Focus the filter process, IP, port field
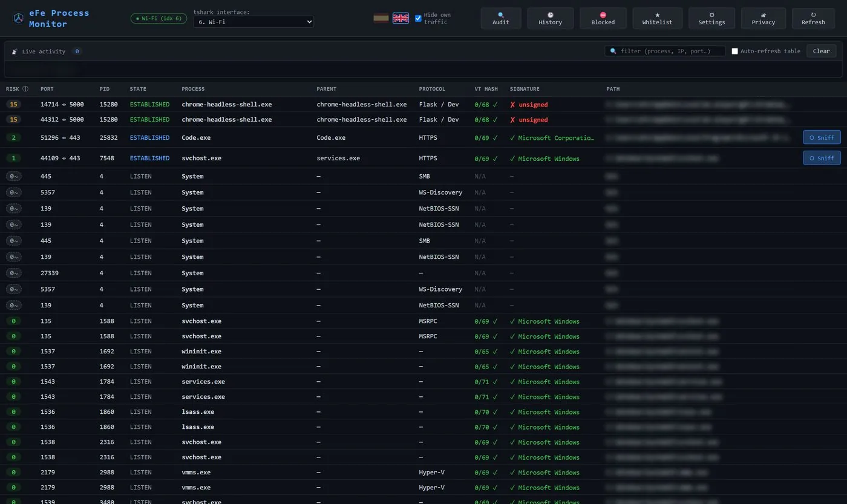This screenshot has width=847, height=504. click(x=665, y=51)
